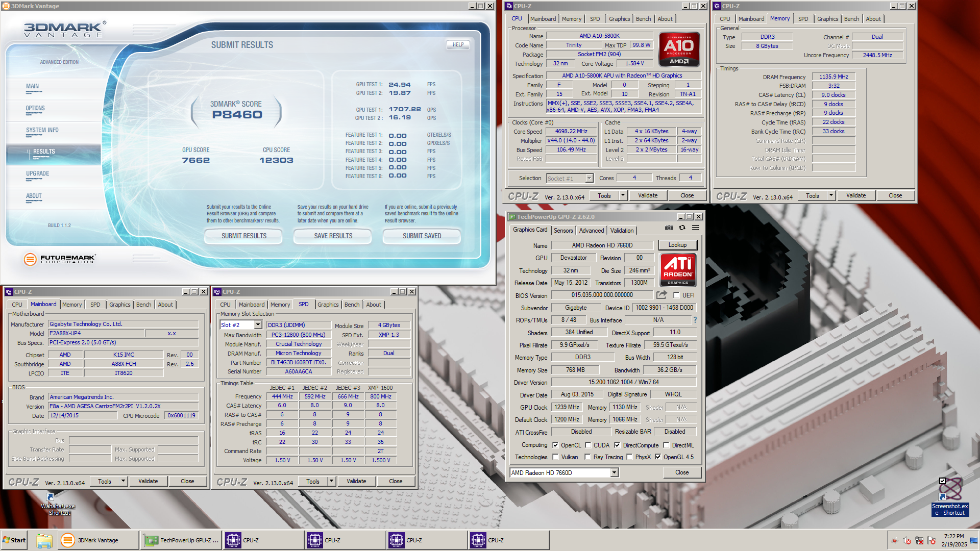This screenshot has width=980, height=551.
Task: Click the GPU-Z camera screenshot icon
Action: 669,228
